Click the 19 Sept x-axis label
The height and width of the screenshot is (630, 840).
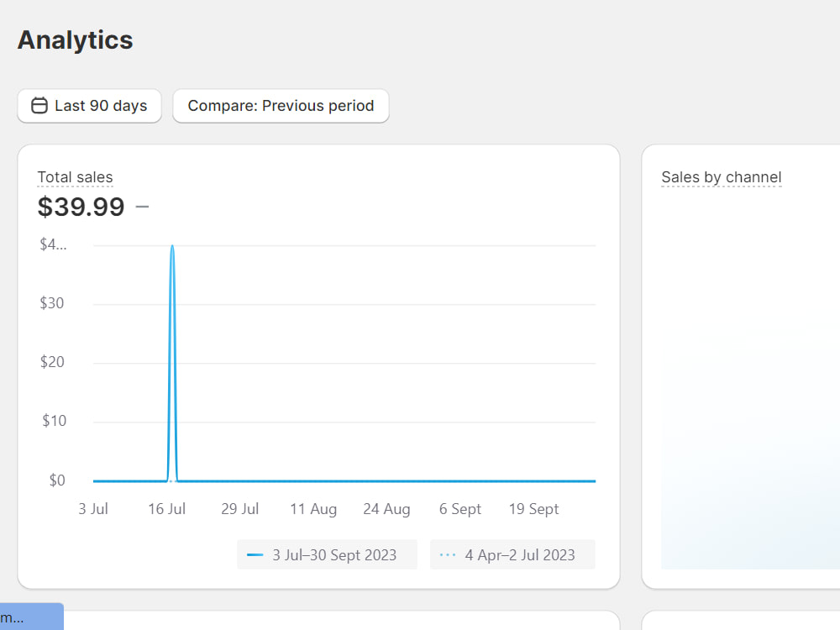coord(533,509)
